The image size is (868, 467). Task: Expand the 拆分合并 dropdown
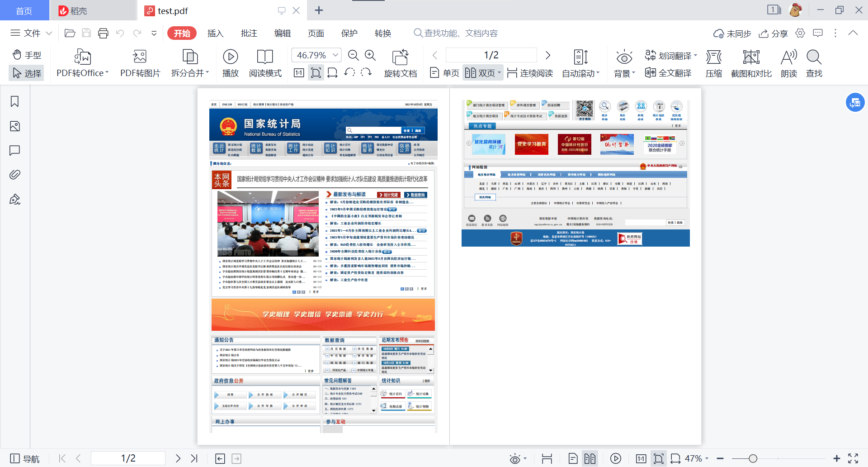(208, 72)
